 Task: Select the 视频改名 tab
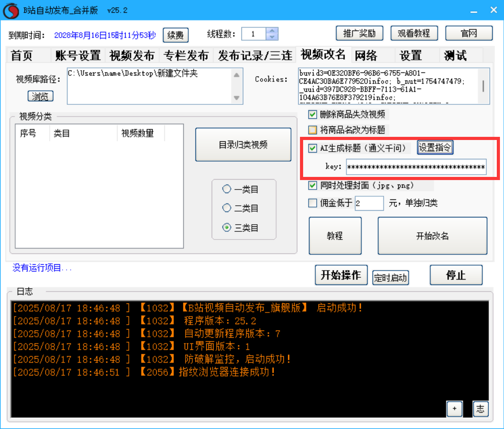pyautogui.click(x=323, y=54)
